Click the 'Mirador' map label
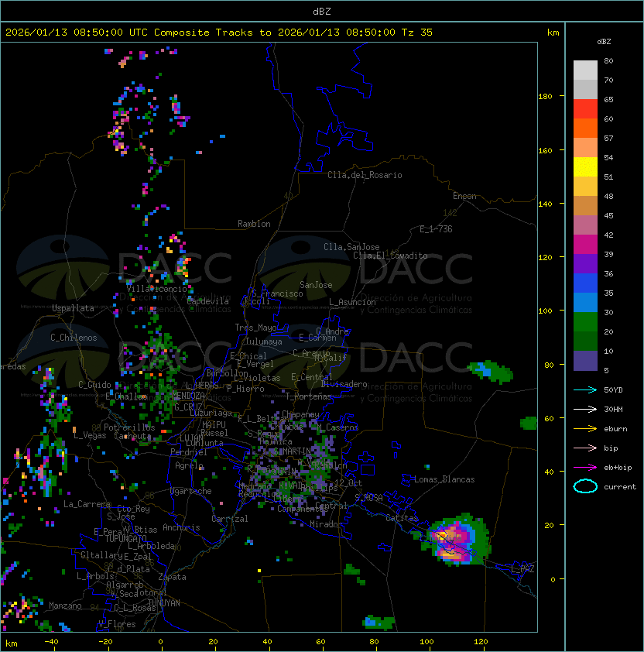 point(326,524)
